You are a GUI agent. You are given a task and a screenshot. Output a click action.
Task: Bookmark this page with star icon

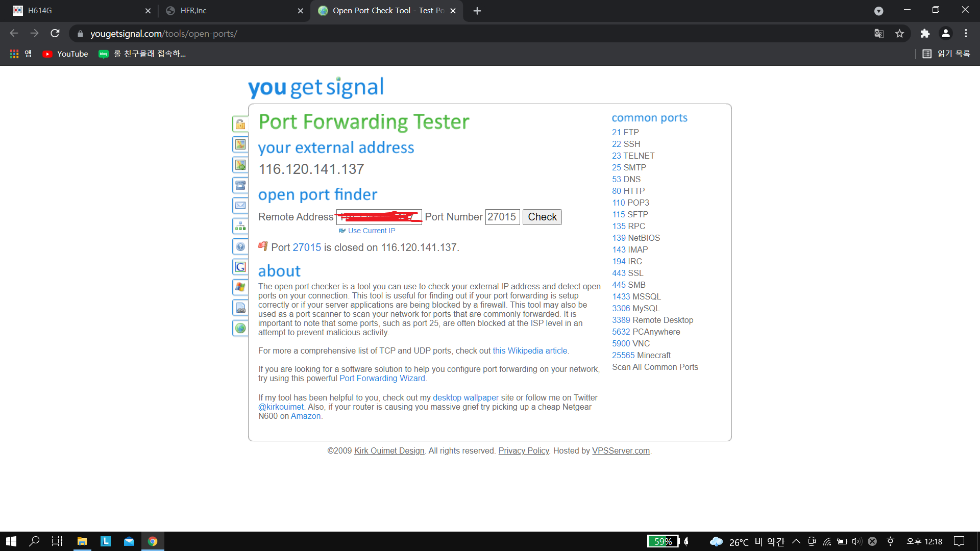tap(899, 34)
